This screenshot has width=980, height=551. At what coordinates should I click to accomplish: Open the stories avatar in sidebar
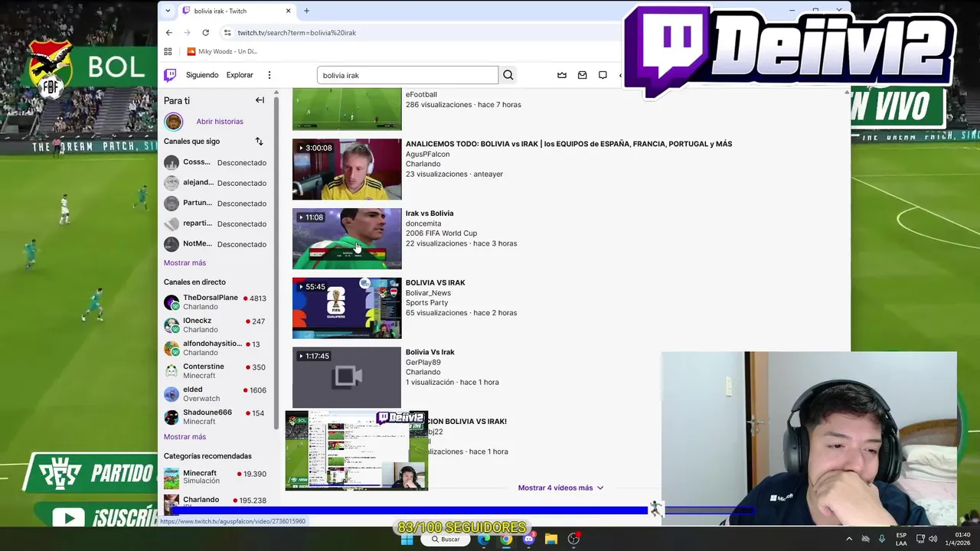pos(174,122)
